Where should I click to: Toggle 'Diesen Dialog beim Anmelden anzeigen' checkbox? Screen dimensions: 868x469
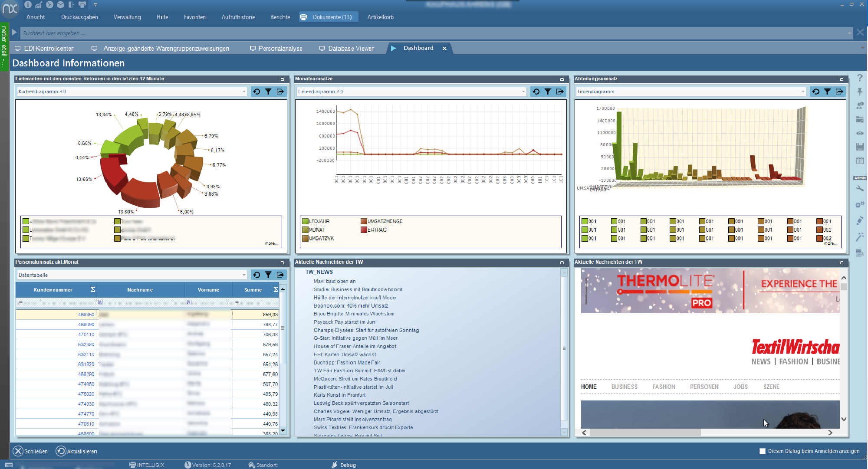click(763, 451)
